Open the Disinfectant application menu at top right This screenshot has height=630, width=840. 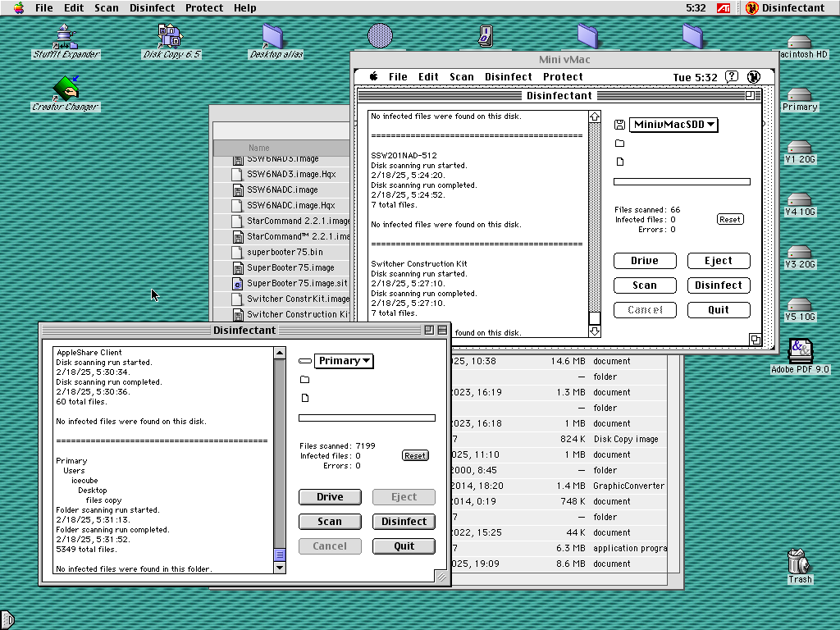click(785, 8)
